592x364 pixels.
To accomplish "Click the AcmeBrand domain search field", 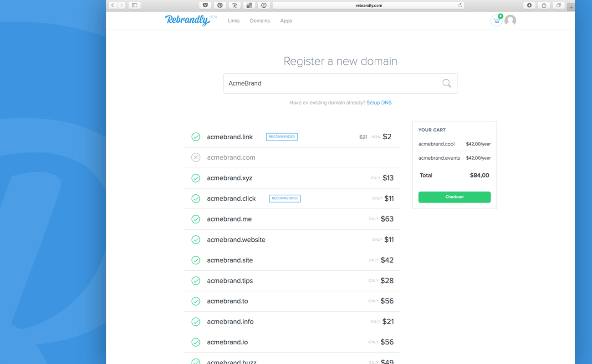I will [x=340, y=83].
